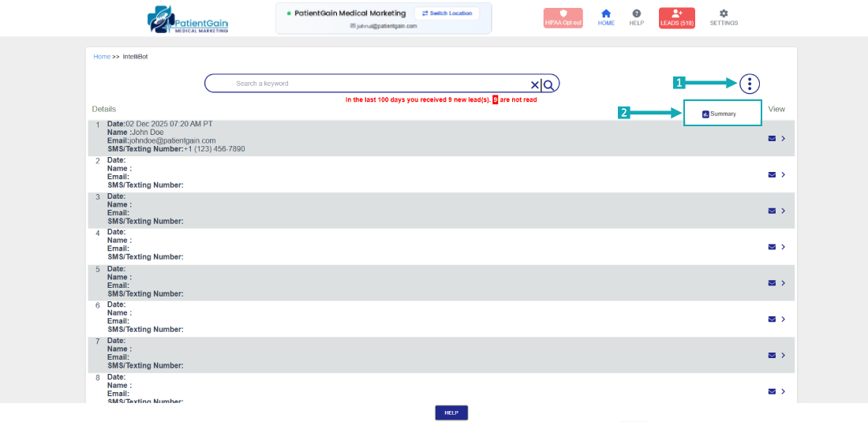
Task: Click the View column header
Action: point(776,109)
